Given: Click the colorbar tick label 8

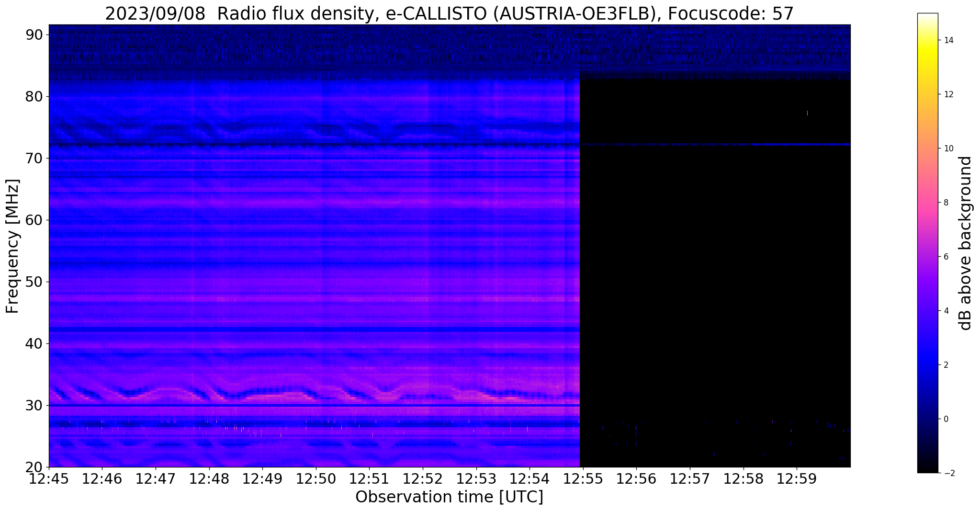Looking at the screenshot, I should click(946, 203).
